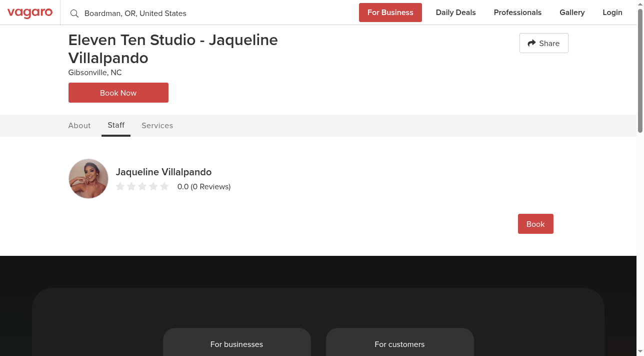Click the scrollbar down arrow
The width and height of the screenshot is (644, 356).
click(640, 352)
